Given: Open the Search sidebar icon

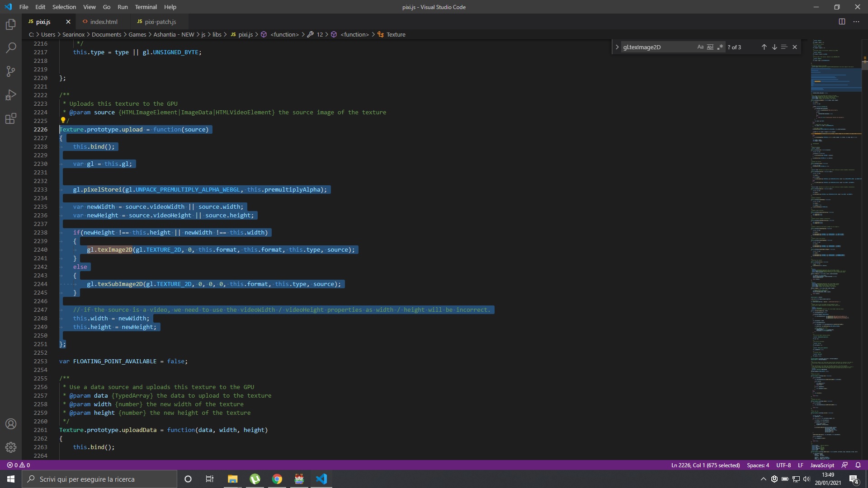Looking at the screenshot, I should point(10,47).
